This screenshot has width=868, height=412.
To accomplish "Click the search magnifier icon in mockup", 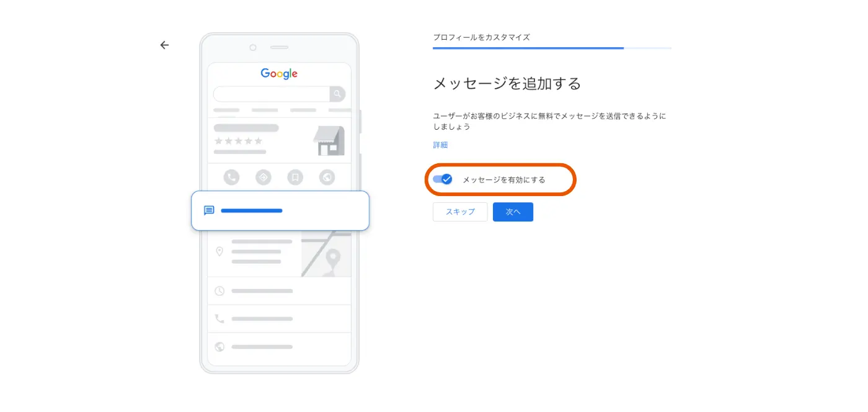I will 337,94.
